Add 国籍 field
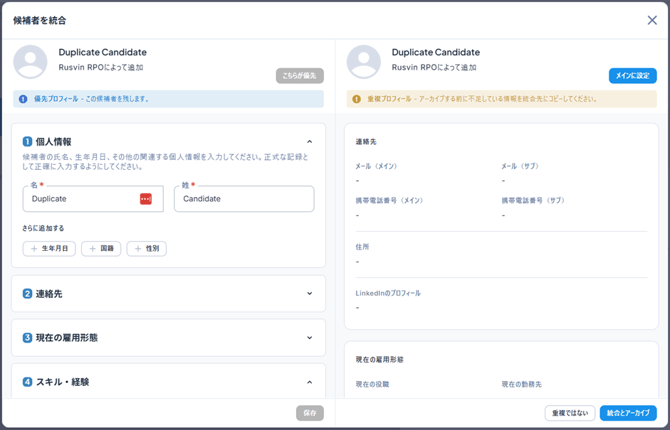Screen dimensions: 670x430 [x=101, y=249]
